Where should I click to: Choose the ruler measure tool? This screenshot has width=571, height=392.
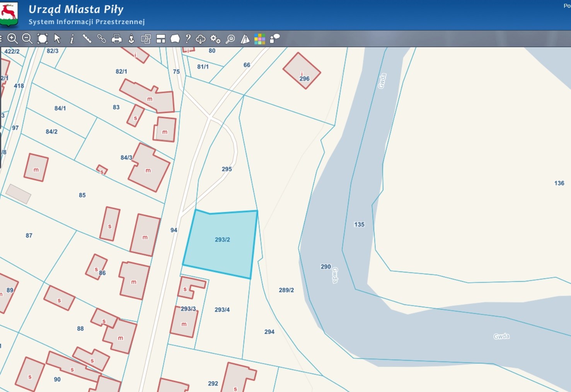[87, 39]
